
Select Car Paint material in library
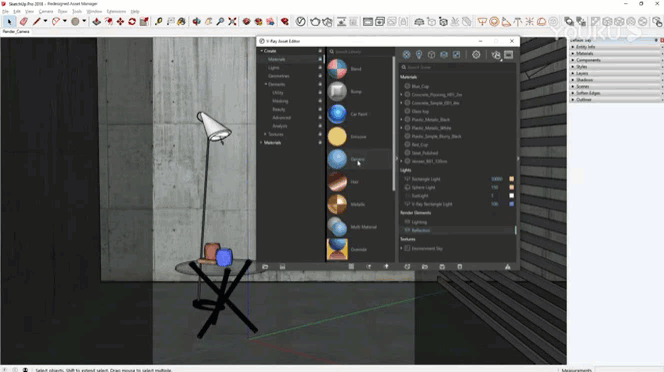[x=359, y=114]
